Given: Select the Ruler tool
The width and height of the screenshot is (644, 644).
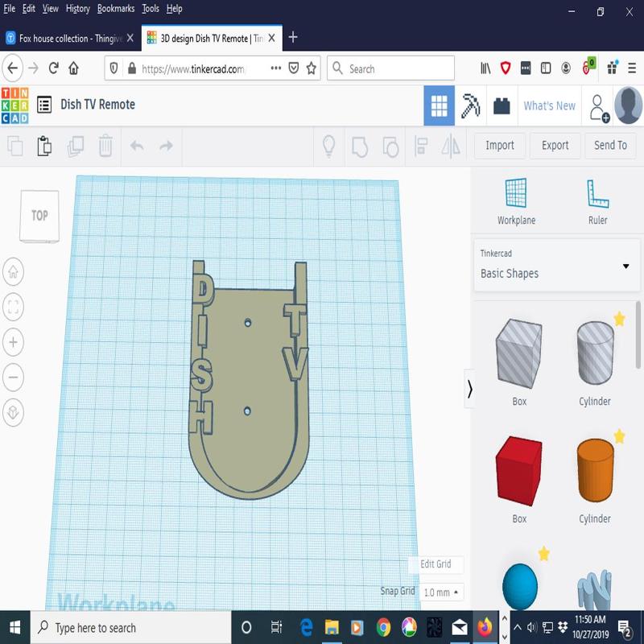Looking at the screenshot, I should pos(597,194).
